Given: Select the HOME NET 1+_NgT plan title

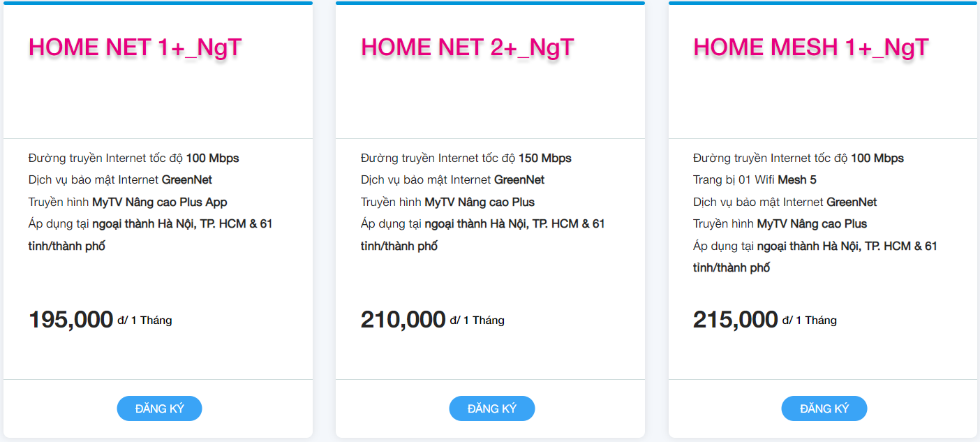Looking at the screenshot, I should coord(135,47).
